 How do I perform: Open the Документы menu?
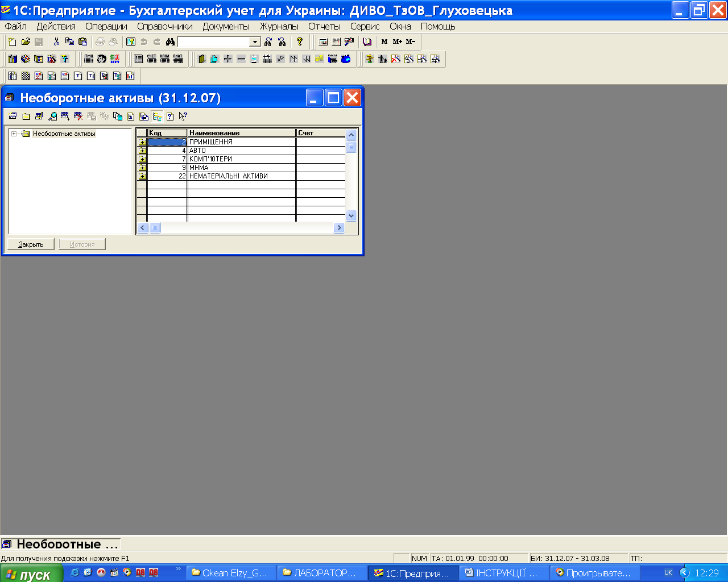point(226,26)
